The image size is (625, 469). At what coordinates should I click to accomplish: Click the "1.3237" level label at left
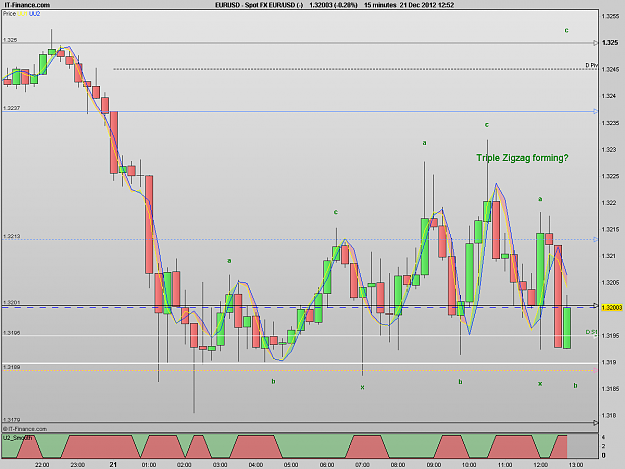12,108
